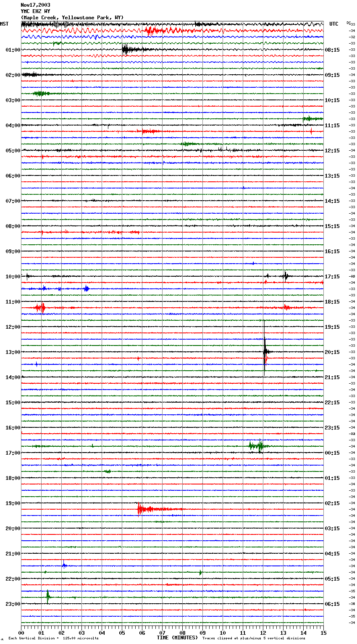Click the 'UTC' column header
This screenshot has width=357, height=644.
tap(334, 24)
